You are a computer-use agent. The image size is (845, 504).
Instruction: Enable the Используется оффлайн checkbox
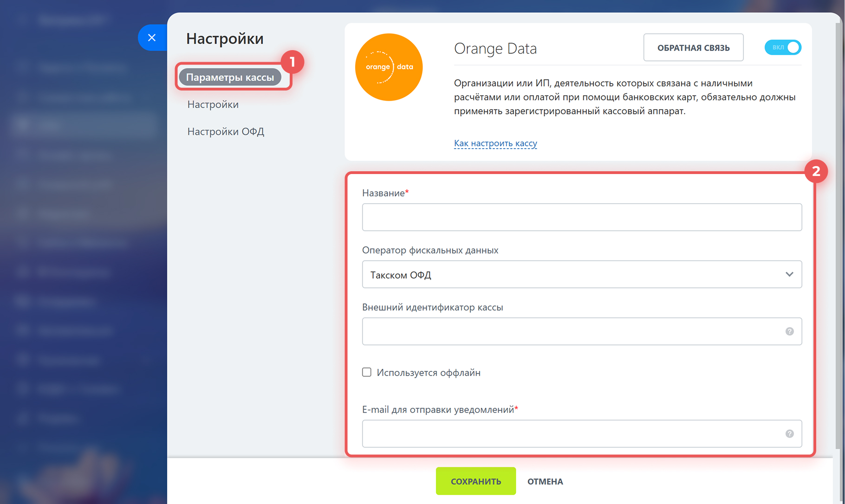tap(367, 372)
